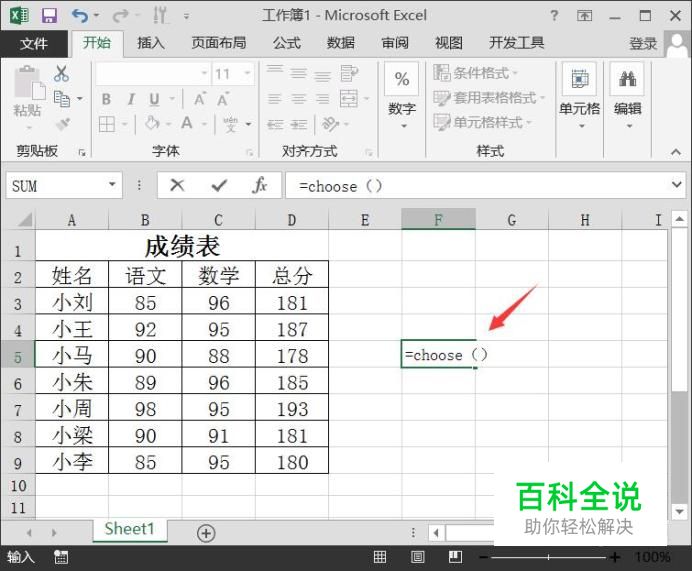Click the 登录 sign-in link

[643, 44]
